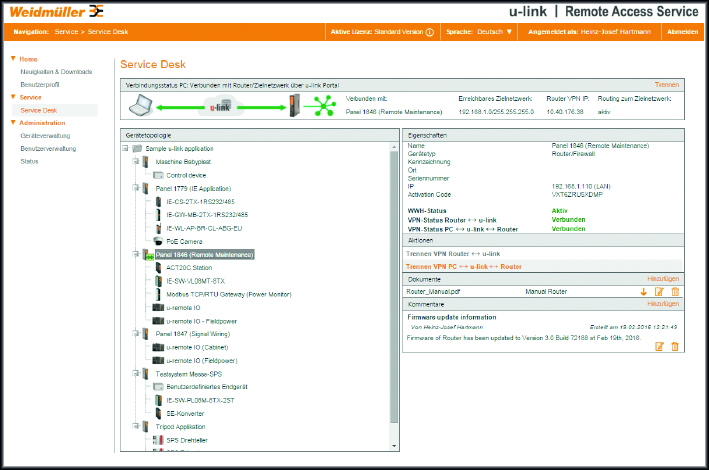
Task: Edit the Router_Manual.pdf document entry
Action: [x=659, y=292]
